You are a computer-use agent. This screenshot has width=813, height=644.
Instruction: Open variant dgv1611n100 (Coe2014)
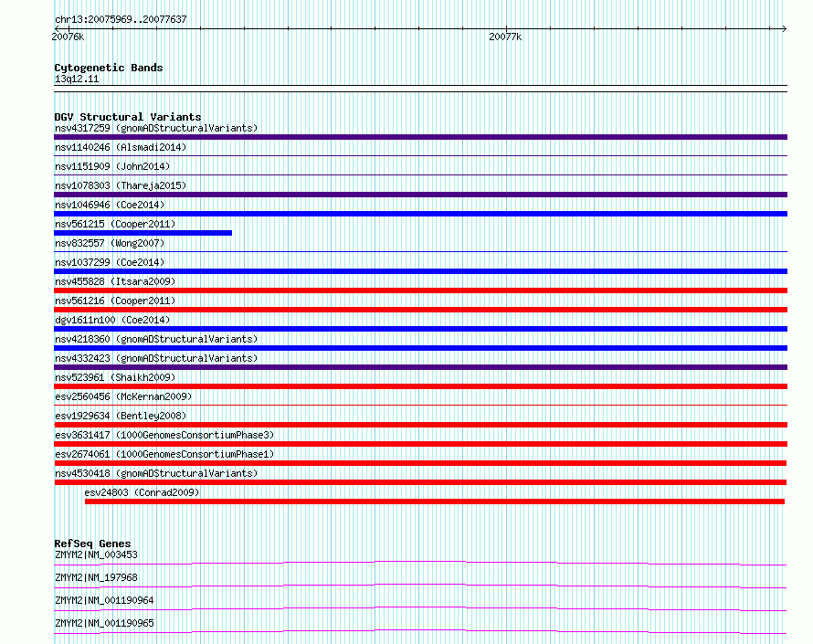(112, 320)
